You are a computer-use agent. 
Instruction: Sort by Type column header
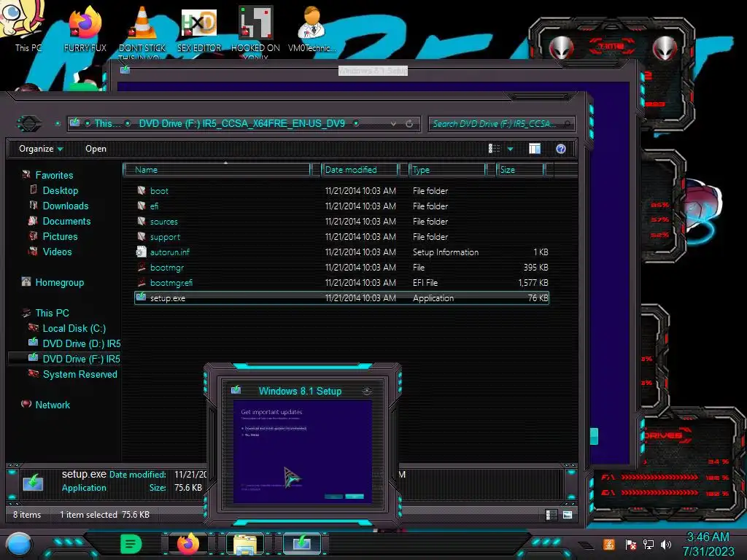coord(447,169)
